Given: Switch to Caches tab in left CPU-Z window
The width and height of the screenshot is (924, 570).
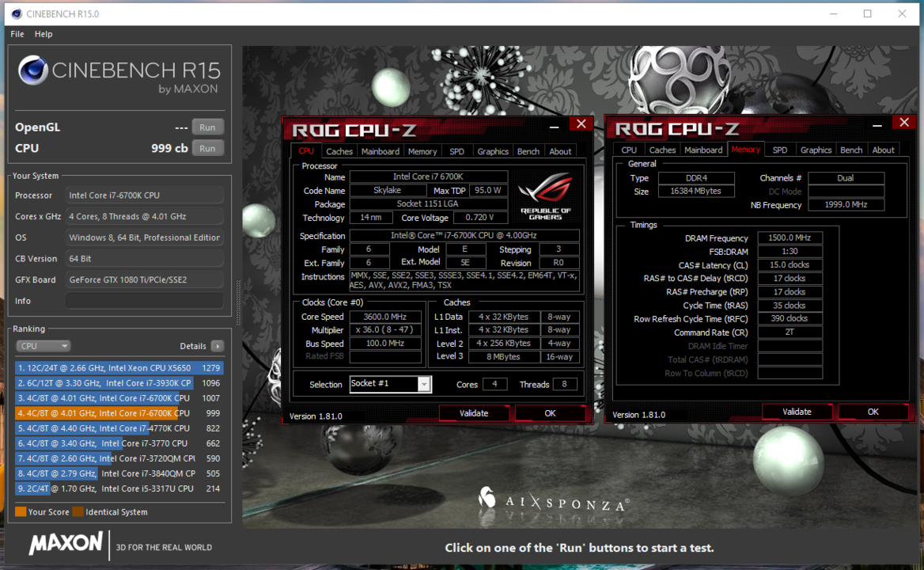Looking at the screenshot, I should (x=339, y=151).
